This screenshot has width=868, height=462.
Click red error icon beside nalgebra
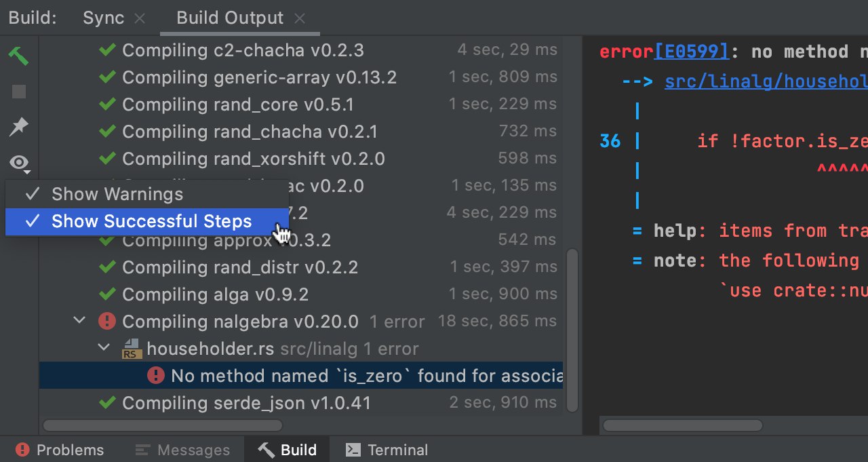106,321
